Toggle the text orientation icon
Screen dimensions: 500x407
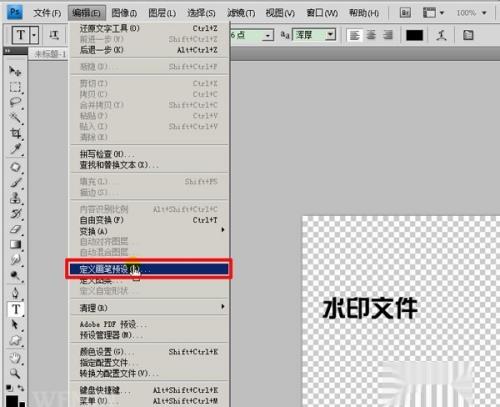54,35
